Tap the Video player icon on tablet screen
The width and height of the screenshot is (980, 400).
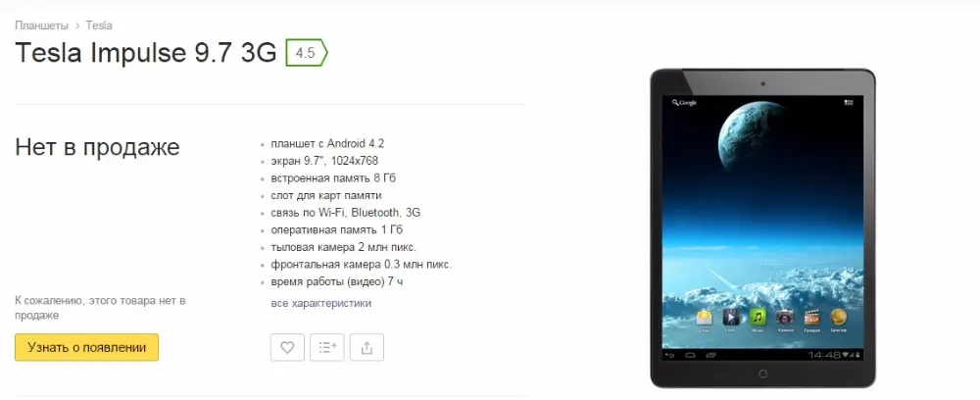click(x=731, y=318)
